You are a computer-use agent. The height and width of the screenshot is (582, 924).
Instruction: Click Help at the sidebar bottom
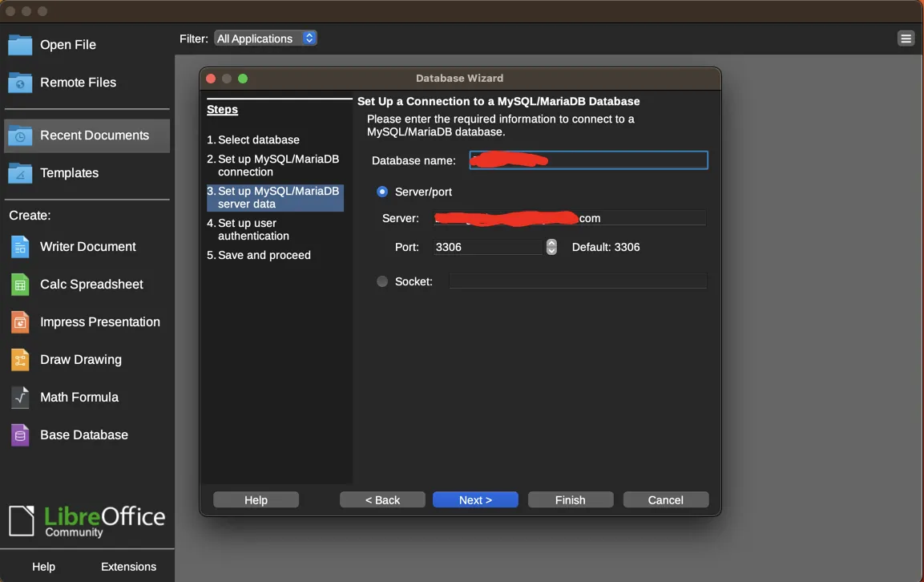pos(43,567)
